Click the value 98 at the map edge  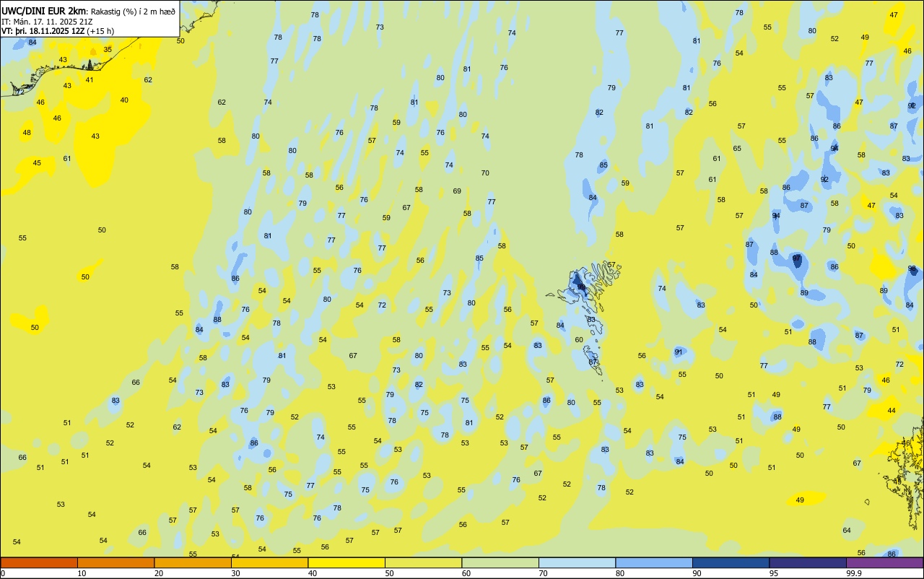[x=912, y=269]
